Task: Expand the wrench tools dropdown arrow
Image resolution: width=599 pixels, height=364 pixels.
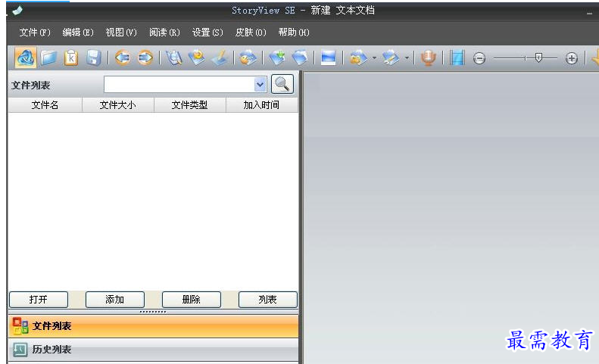Action: [x=407, y=58]
